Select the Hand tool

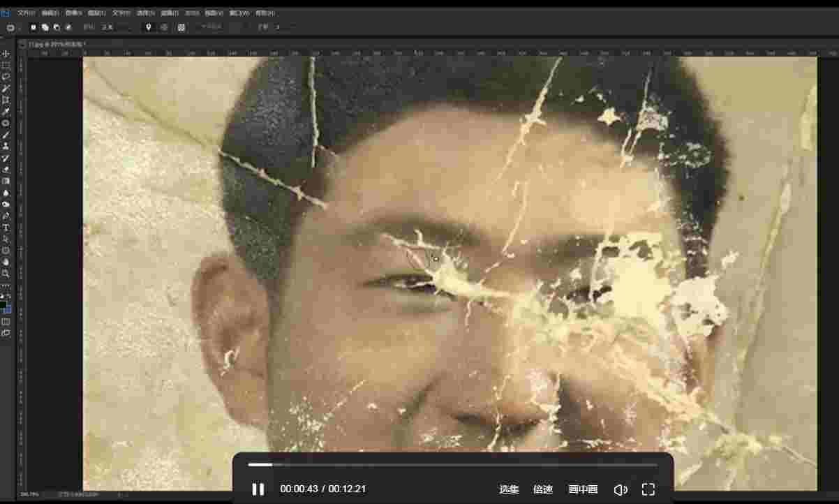point(6,262)
